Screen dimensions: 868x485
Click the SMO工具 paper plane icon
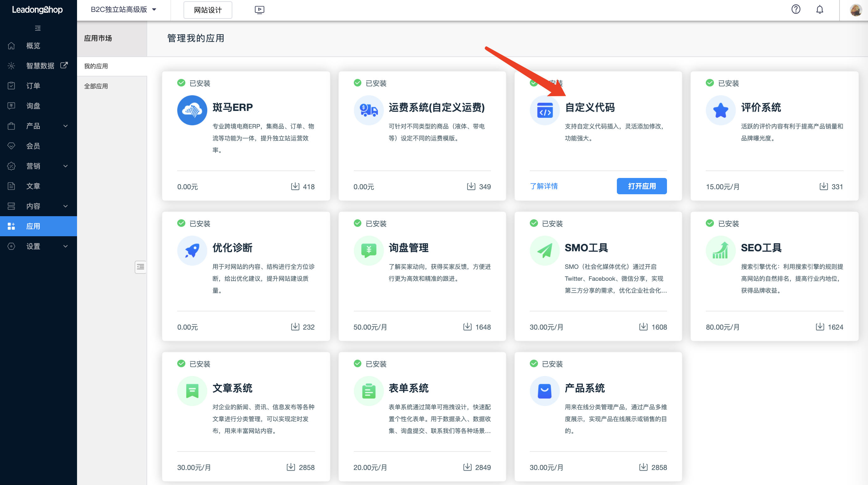tap(544, 250)
